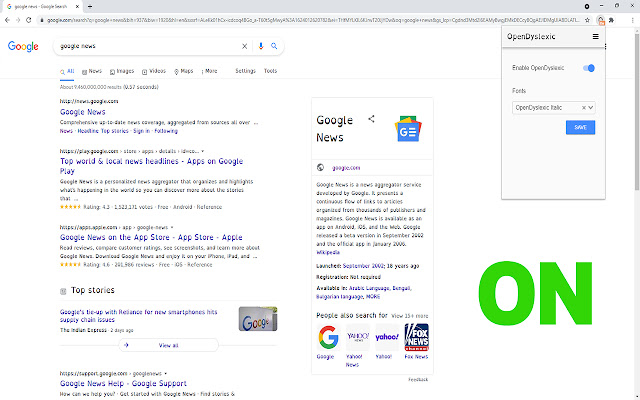Click the share icon in Google News panel
The image size is (640, 400).
(371, 119)
